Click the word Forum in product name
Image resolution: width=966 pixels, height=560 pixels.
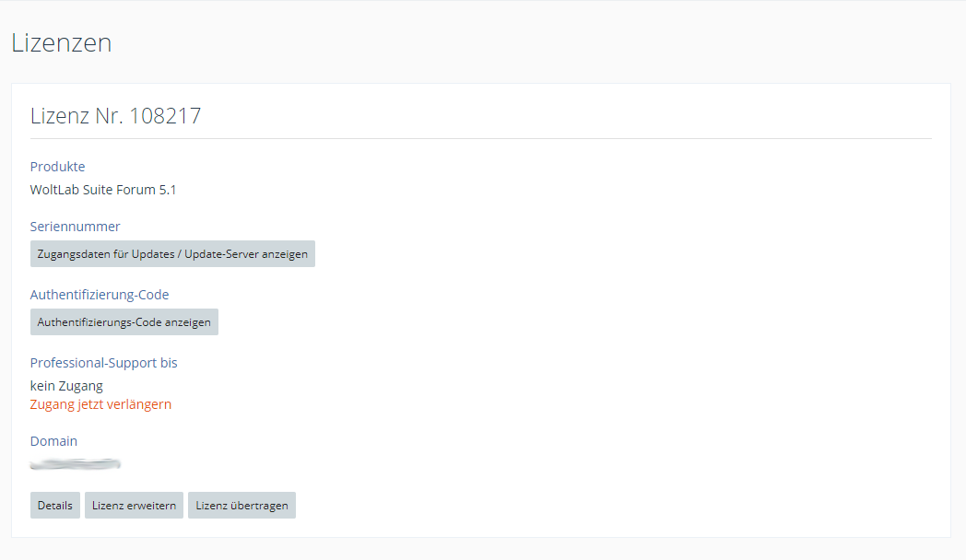point(137,191)
